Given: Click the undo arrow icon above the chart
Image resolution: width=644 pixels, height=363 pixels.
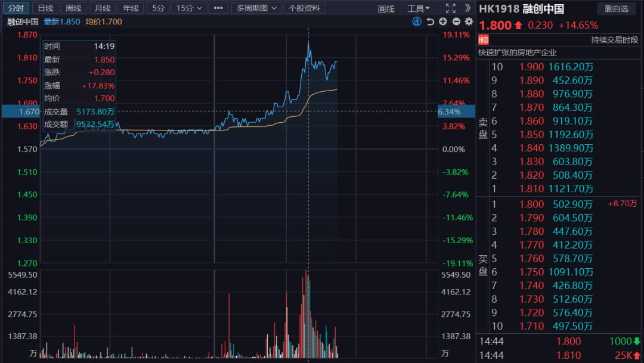Looking at the screenshot, I should [x=430, y=22].
